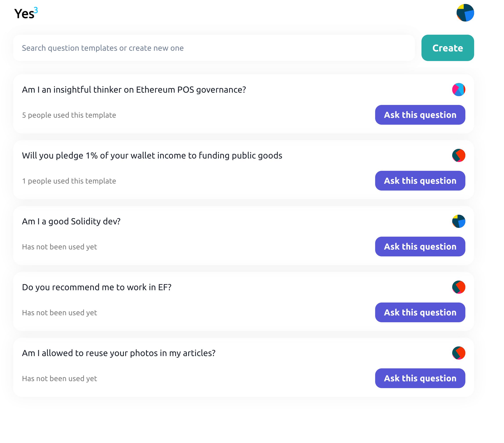Click the dark pie chart icon on second question
Viewport: 504px width, 443px height.
(x=459, y=155)
